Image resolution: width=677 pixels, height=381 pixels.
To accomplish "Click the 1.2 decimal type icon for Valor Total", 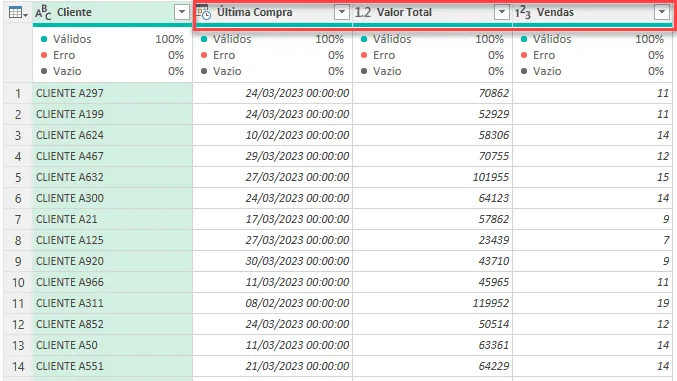I will pyautogui.click(x=363, y=13).
